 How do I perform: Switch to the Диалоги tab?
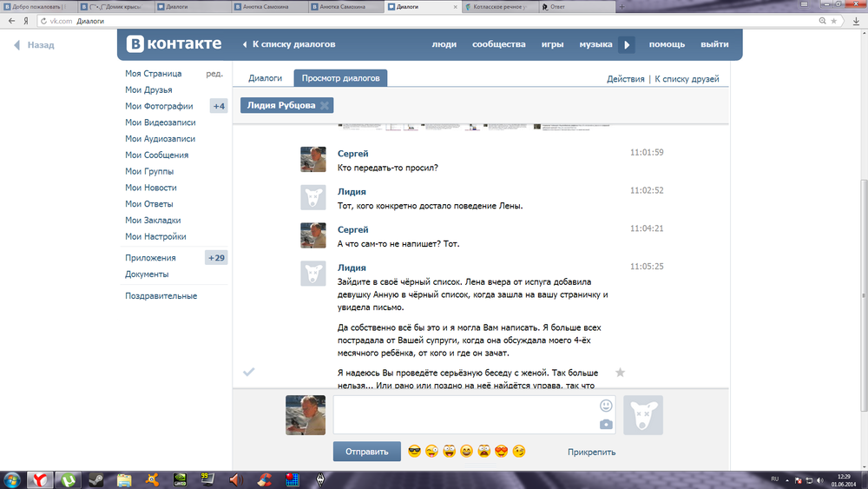tap(265, 78)
